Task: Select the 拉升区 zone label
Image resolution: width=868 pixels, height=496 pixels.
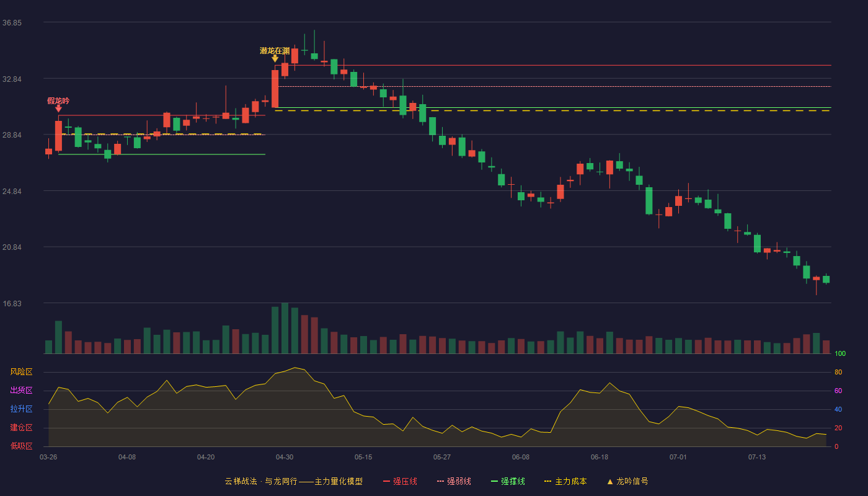Action: pos(21,409)
